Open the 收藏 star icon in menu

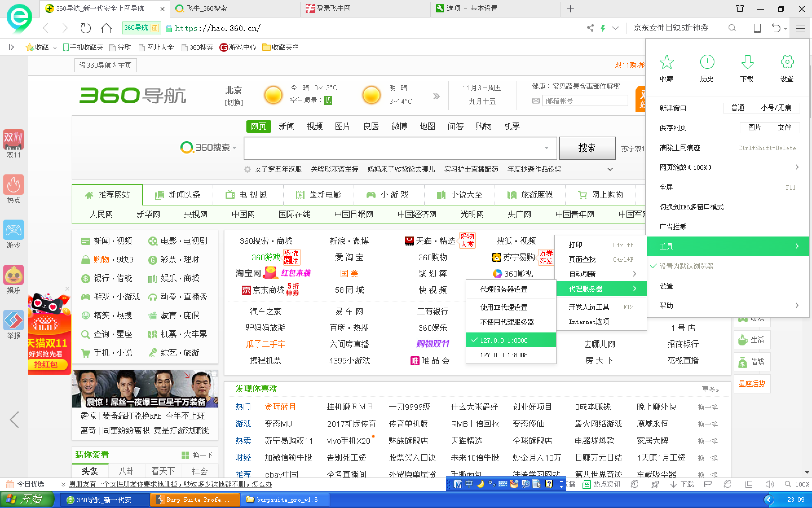[667, 62]
